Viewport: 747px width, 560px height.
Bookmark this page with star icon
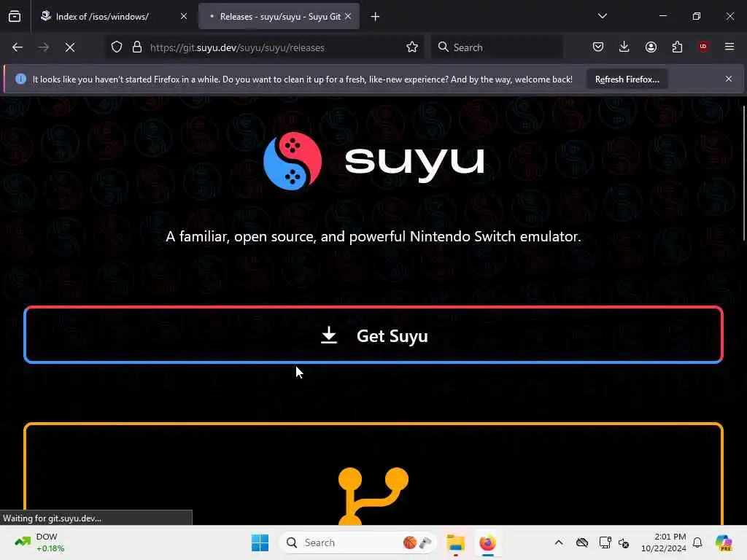412,47
